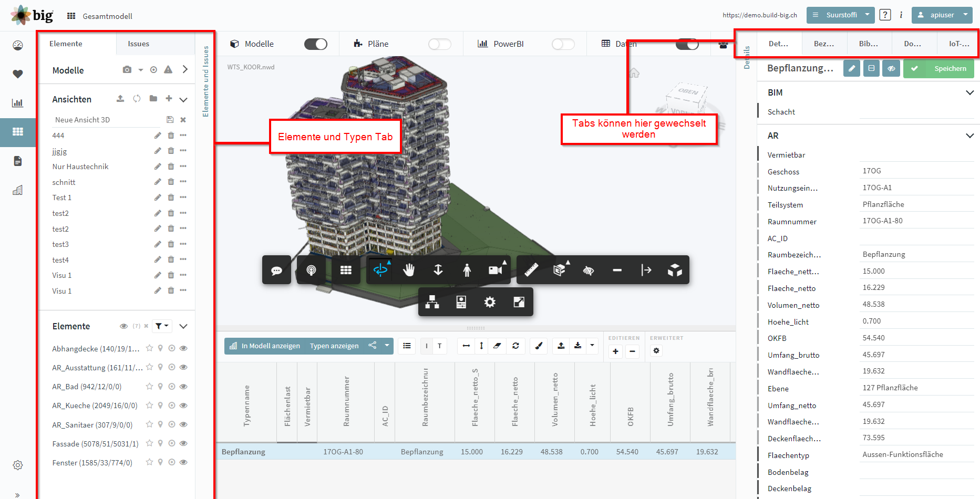Select the measure ruler tool
Screen dimensions: 980x499
(x=531, y=270)
